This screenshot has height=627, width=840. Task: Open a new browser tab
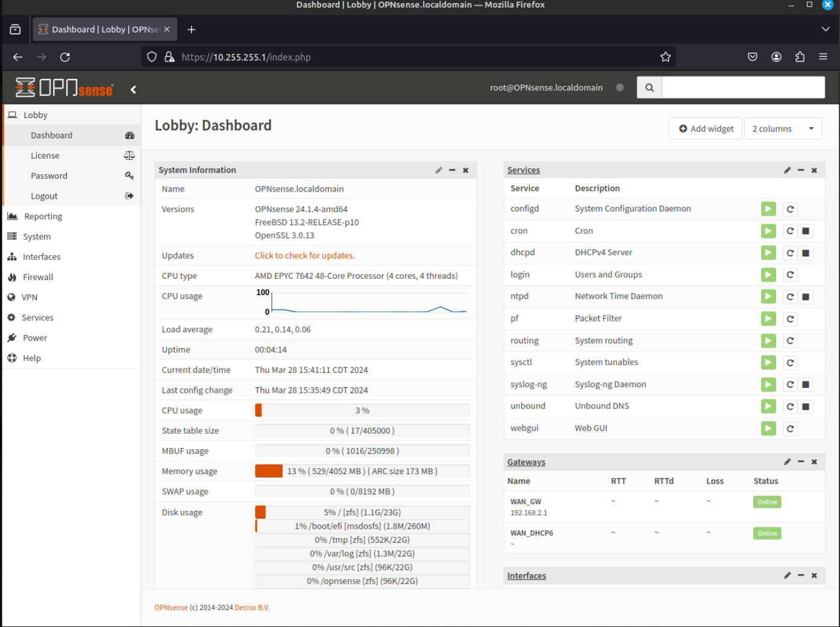point(192,30)
